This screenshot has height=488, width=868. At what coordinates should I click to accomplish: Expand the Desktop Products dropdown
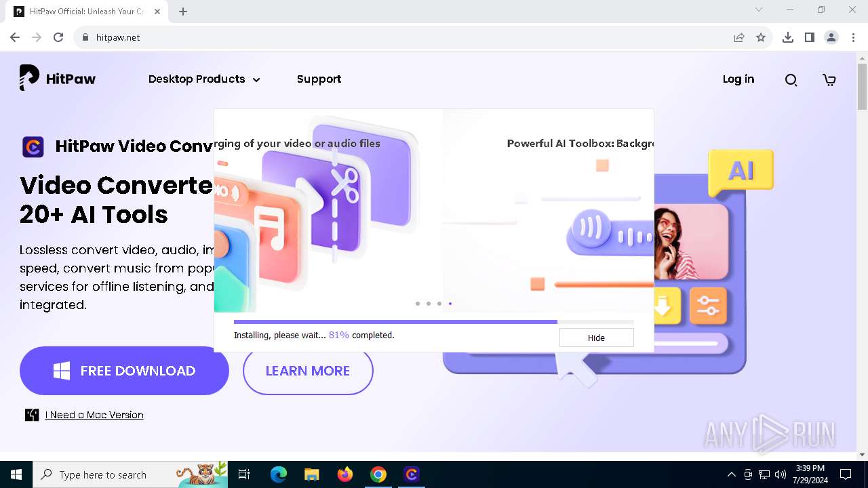(x=204, y=79)
